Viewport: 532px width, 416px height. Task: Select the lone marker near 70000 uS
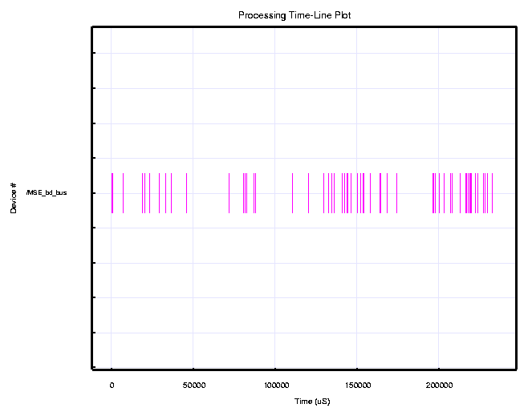click(229, 193)
